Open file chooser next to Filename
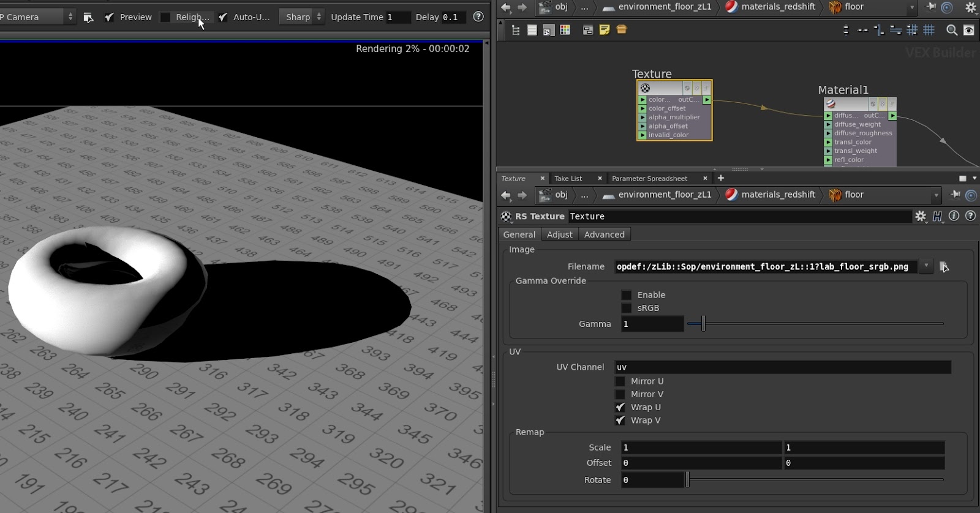This screenshot has width=980, height=513. click(944, 266)
